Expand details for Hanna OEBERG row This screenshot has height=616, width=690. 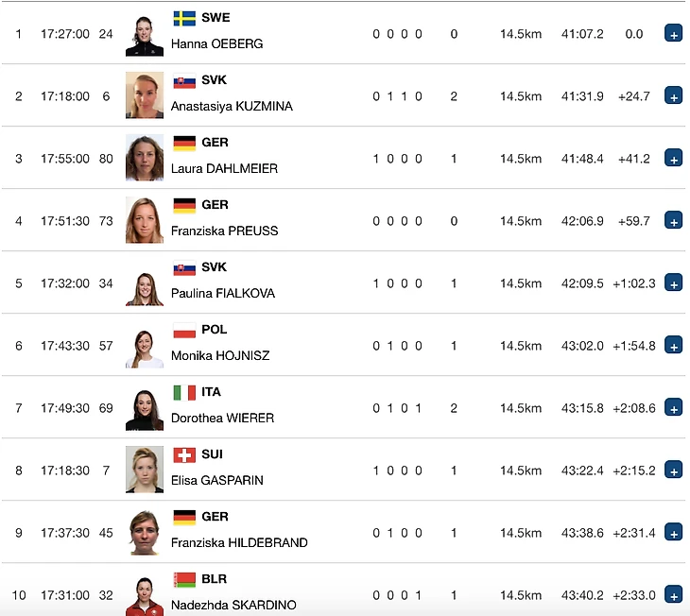[x=673, y=33]
